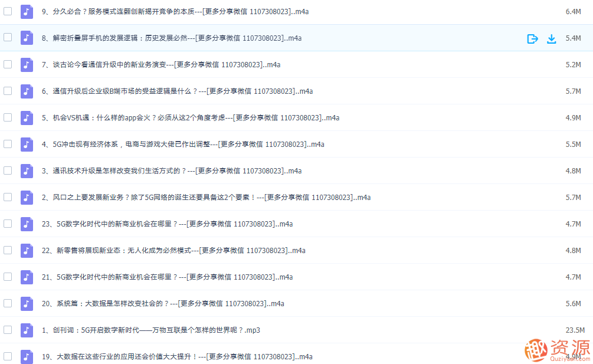The height and width of the screenshot is (364, 593).
Task: Open file name 7、谈古论今看通信升级
Action: 161,65
